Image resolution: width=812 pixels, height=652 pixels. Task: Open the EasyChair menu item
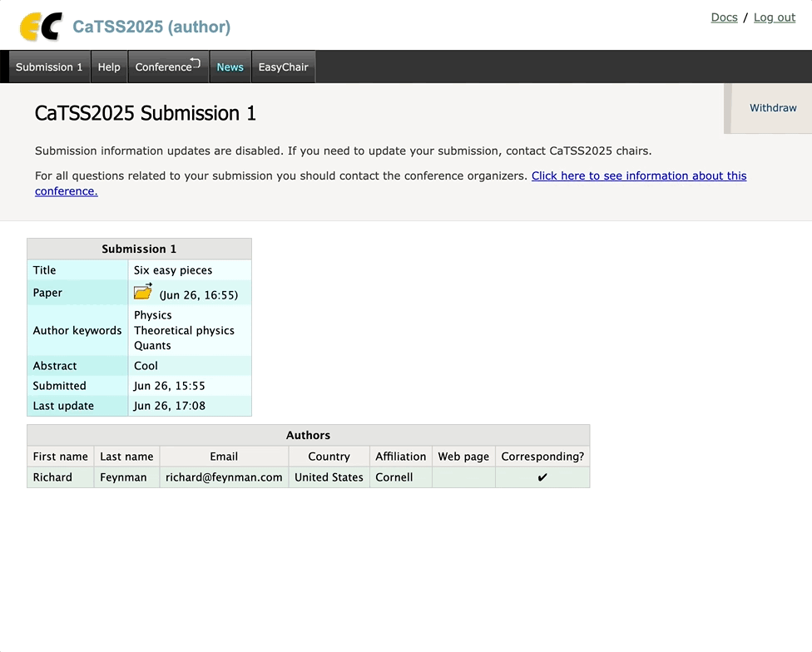pyautogui.click(x=283, y=67)
